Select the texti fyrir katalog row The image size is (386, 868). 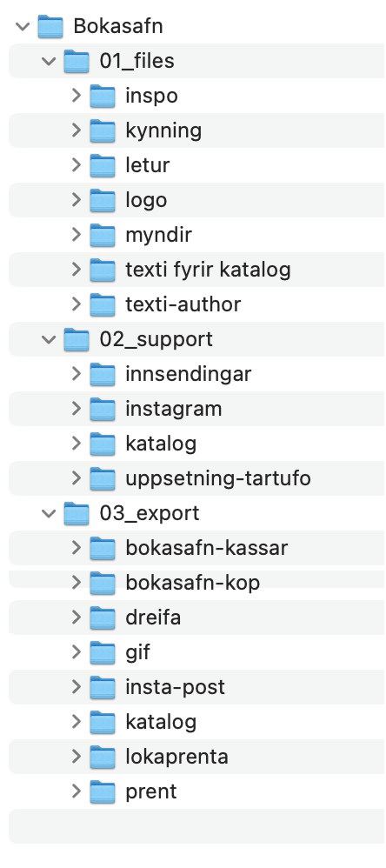point(196,270)
